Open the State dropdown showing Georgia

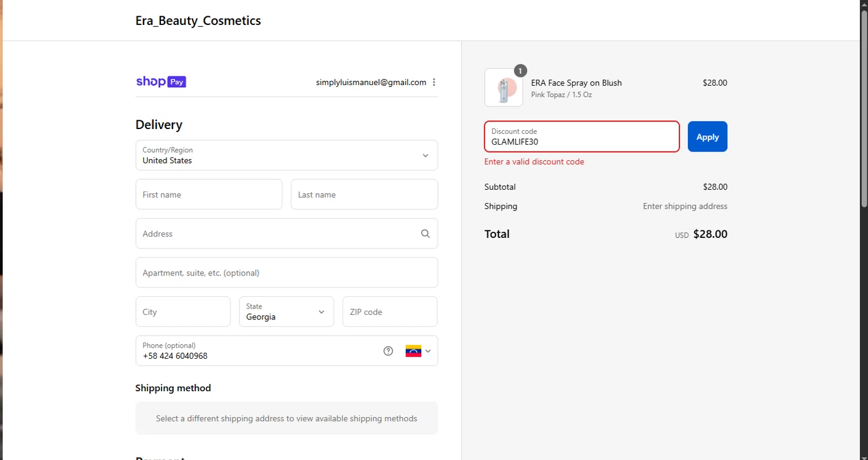[x=286, y=312]
